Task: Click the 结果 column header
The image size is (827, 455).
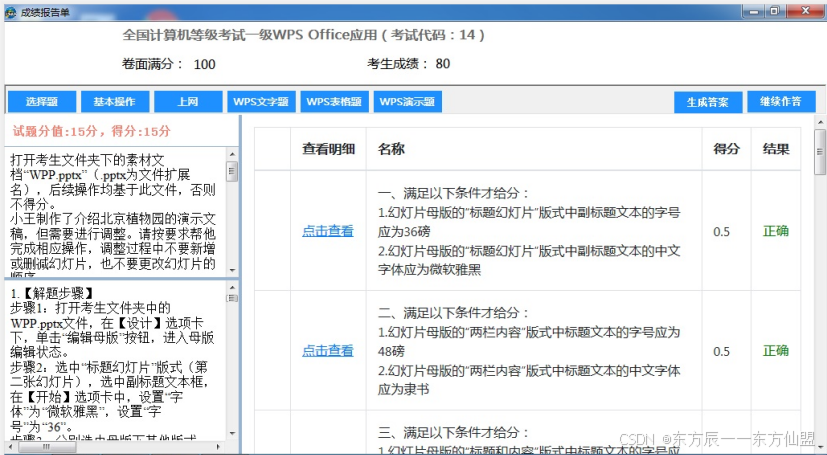Action: pyautogui.click(x=776, y=149)
